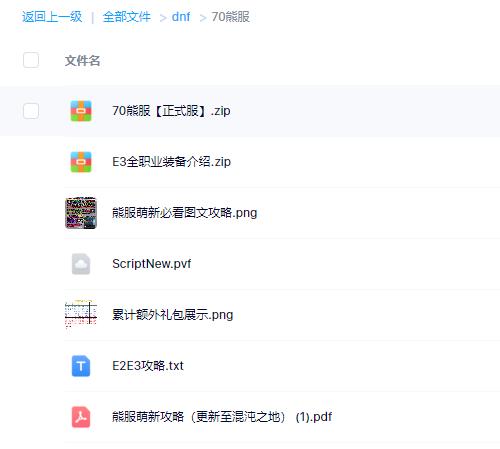This screenshot has height=449, width=500.
Task: Check the box for 70能服【正式服】.zip
Action: coord(31,111)
